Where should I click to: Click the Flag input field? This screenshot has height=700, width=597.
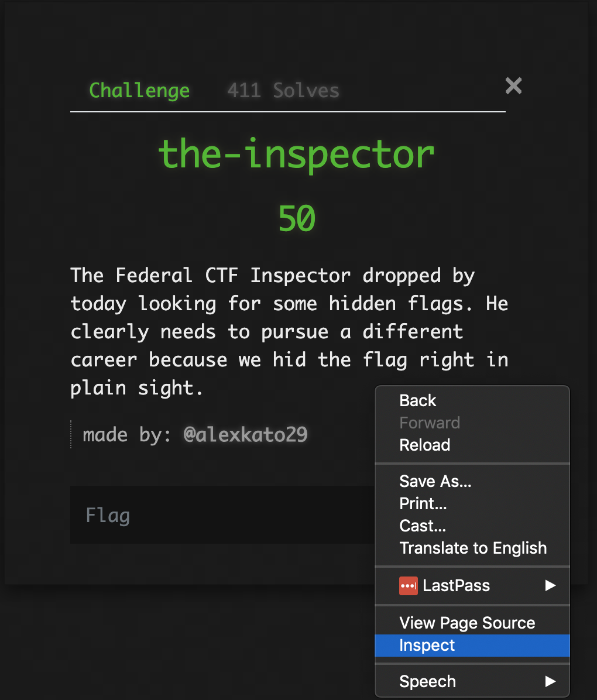pyautogui.click(x=222, y=515)
